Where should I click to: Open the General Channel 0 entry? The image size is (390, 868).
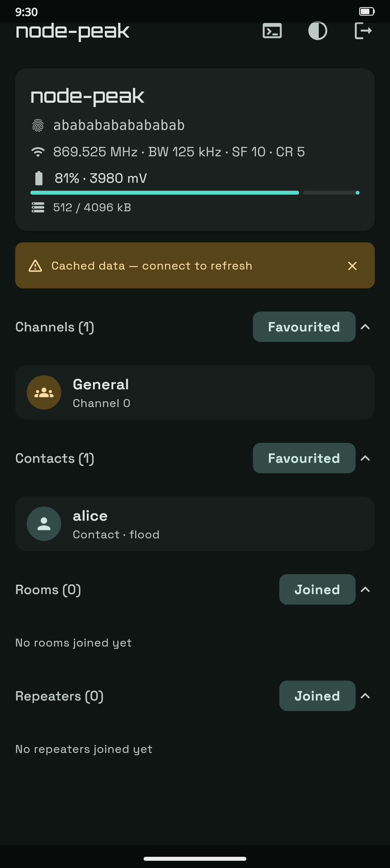(x=195, y=393)
